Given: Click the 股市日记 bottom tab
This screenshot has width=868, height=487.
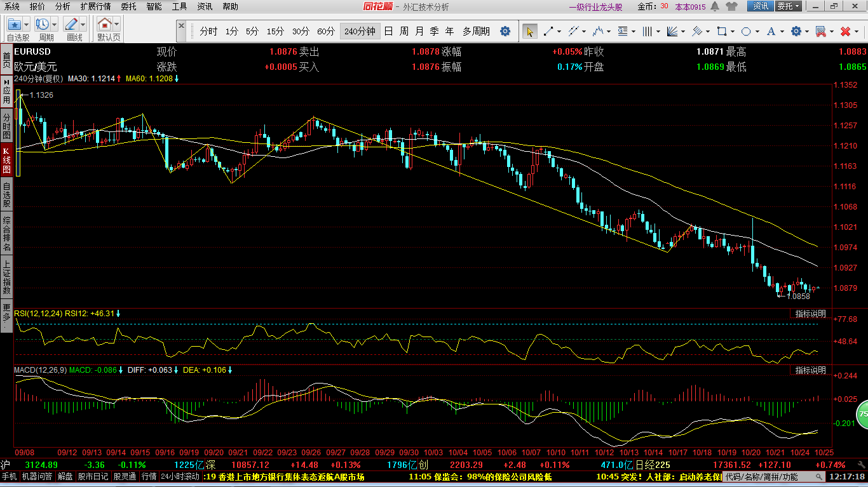Looking at the screenshot, I should (93, 477).
